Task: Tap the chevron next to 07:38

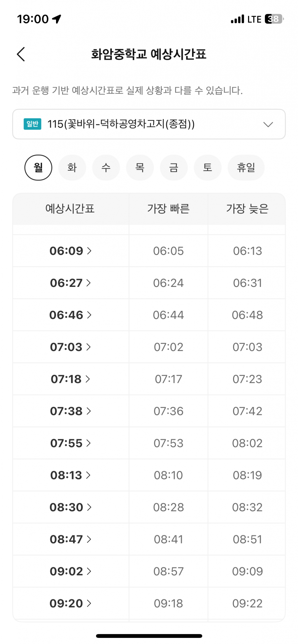Action: [89, 411]
